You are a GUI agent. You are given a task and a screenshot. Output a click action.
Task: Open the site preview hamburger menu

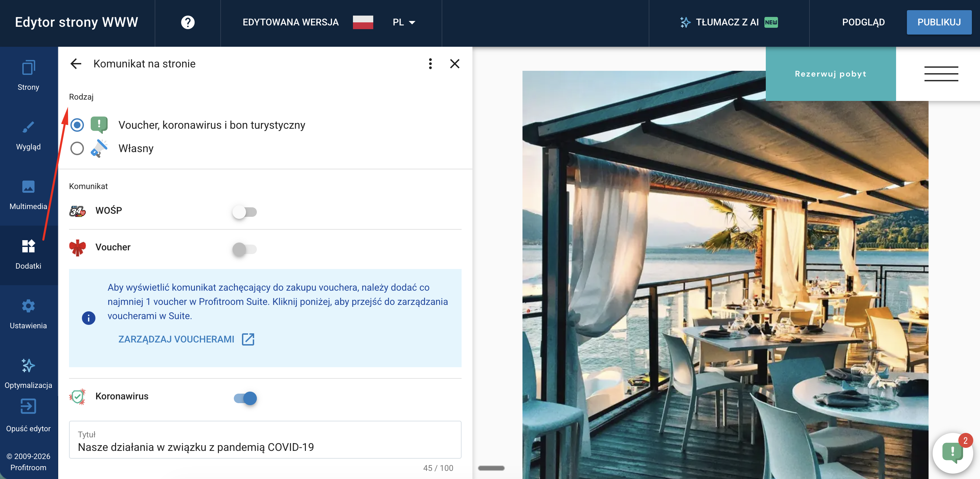941,74
